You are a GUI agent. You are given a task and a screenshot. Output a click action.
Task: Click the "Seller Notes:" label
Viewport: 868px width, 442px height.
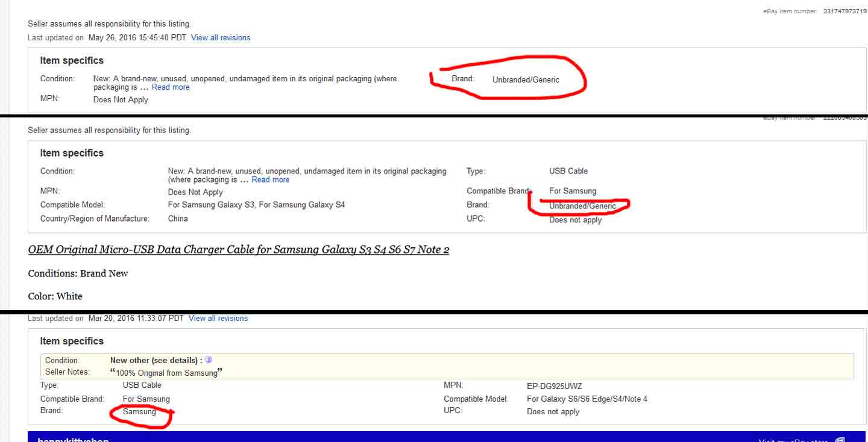pyautogui.click(x=68, y=372)
